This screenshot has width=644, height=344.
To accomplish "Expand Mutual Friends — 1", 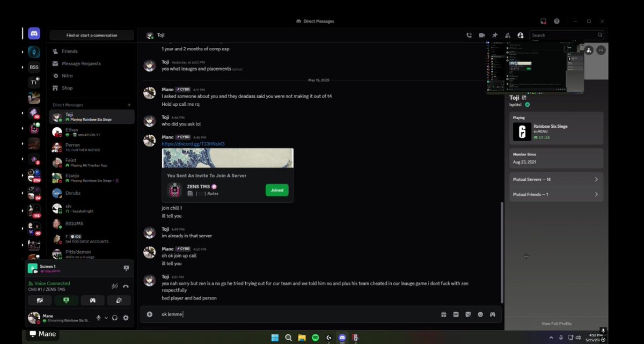I will [556, 194].
